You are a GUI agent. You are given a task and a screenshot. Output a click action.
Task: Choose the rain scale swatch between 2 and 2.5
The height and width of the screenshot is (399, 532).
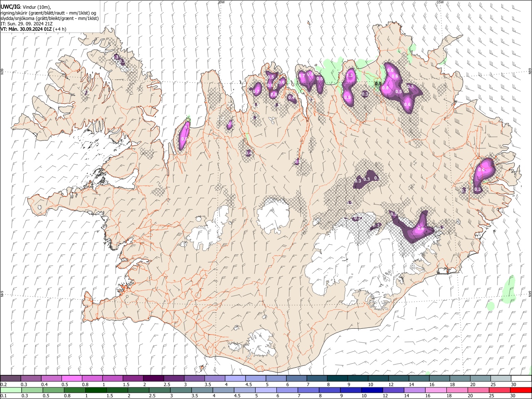[138, 390]
